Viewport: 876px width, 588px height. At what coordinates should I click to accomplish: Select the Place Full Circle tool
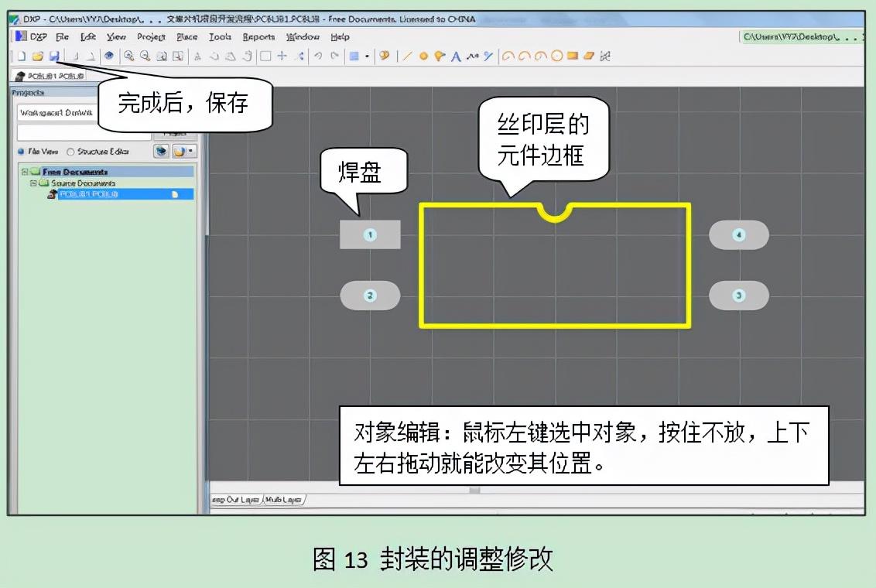point(556,56)
